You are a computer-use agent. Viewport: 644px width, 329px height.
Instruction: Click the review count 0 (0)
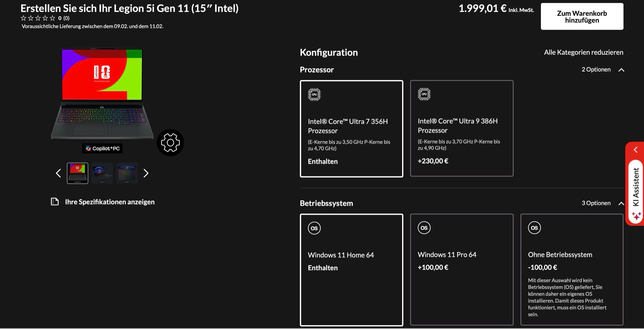64,18
